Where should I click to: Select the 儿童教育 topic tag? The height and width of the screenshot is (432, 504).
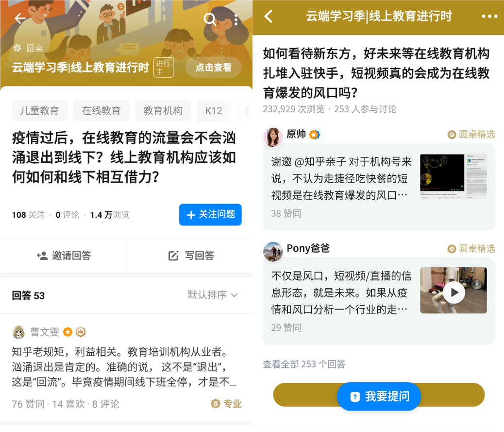(39, 111)
